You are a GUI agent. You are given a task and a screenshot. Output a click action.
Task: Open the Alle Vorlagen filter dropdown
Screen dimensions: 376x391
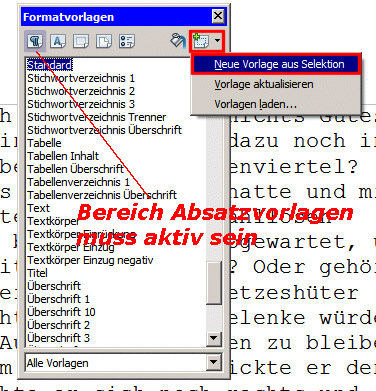tap(213, 362)
